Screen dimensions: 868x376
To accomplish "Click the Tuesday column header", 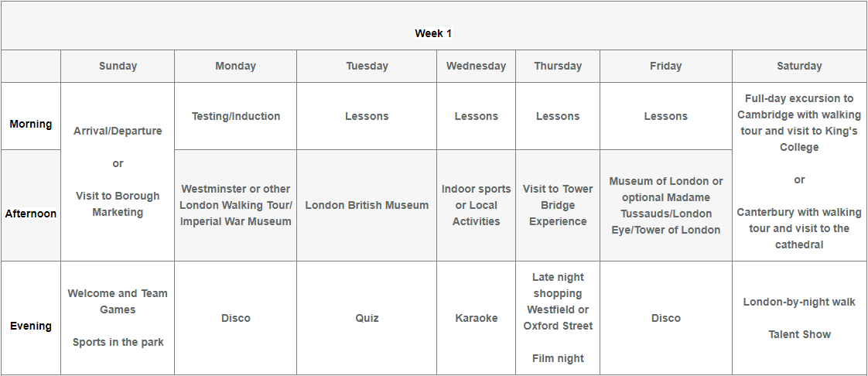I will [367, 67].
